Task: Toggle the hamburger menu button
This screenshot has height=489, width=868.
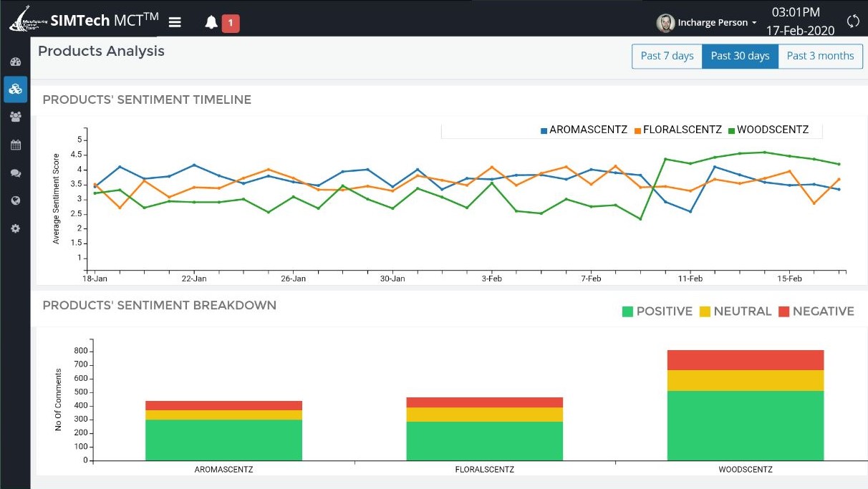Action: coord(175,22)
